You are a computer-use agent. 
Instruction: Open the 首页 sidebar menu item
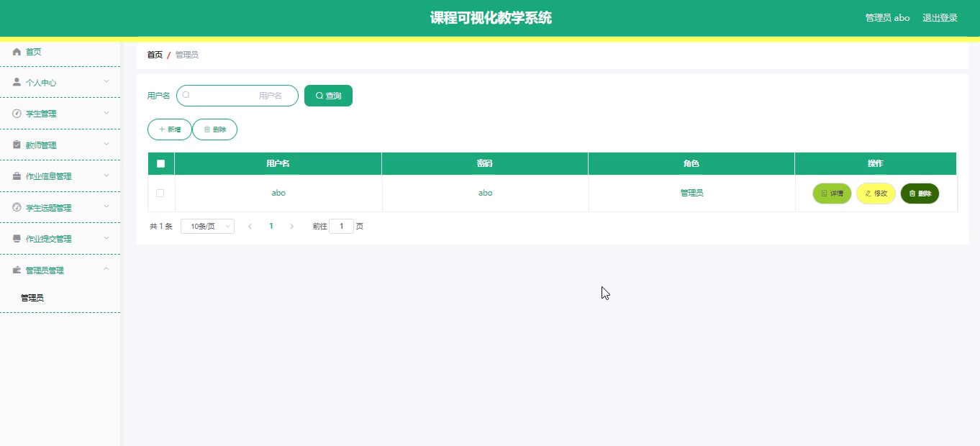point(60,52)
